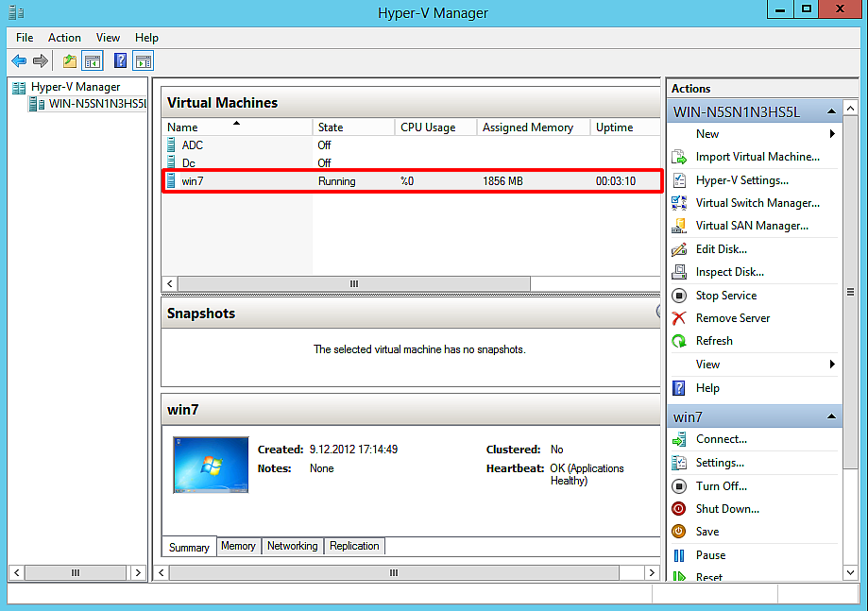The image size is (868, 611).
Task: Switch to the Networking tab
Action: (292, 546)
